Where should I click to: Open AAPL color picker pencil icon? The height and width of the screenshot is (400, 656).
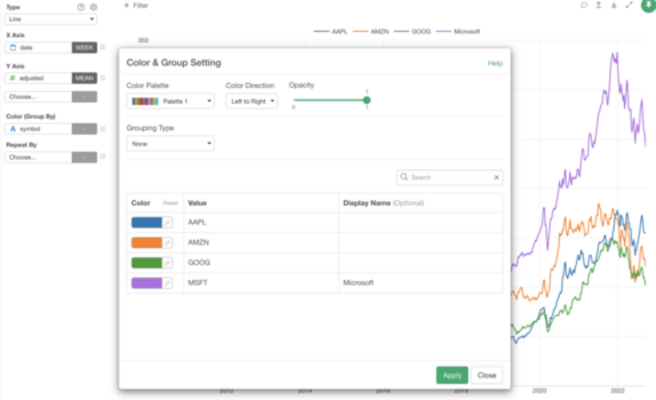[x=168, y=221]
